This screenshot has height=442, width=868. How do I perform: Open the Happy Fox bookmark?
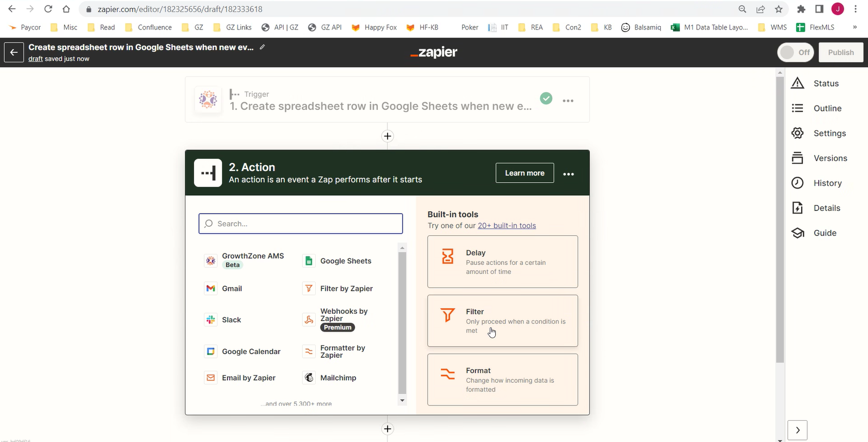tap(374, 27)
